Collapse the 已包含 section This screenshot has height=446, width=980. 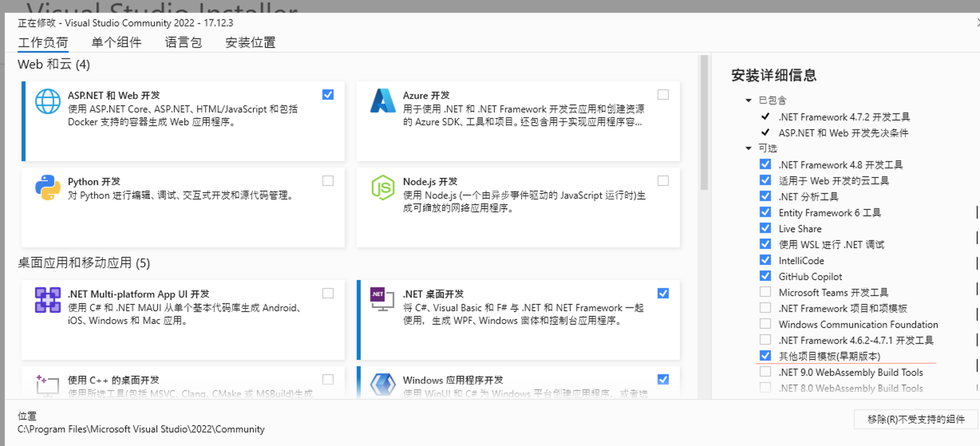pos(749,101)
